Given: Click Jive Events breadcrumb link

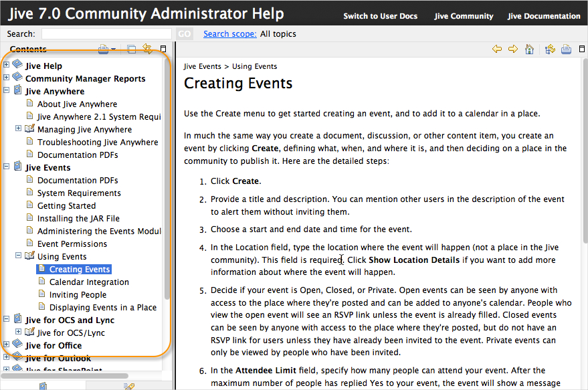Looking at the screenshot, I should 203,66.
